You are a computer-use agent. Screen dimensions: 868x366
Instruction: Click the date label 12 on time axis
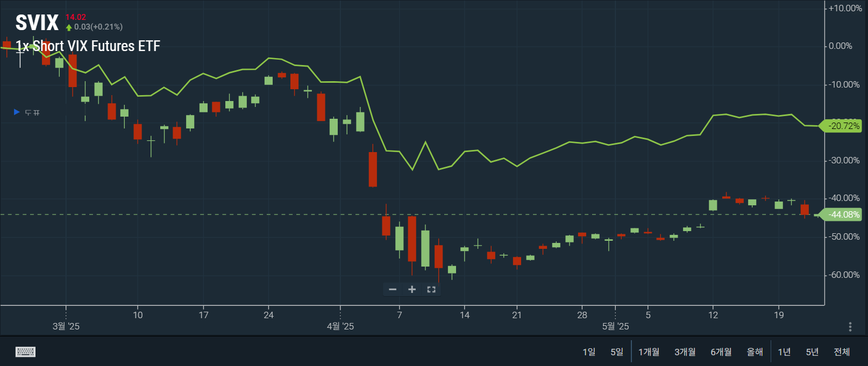pyautogui.click(x=713, y=315)
